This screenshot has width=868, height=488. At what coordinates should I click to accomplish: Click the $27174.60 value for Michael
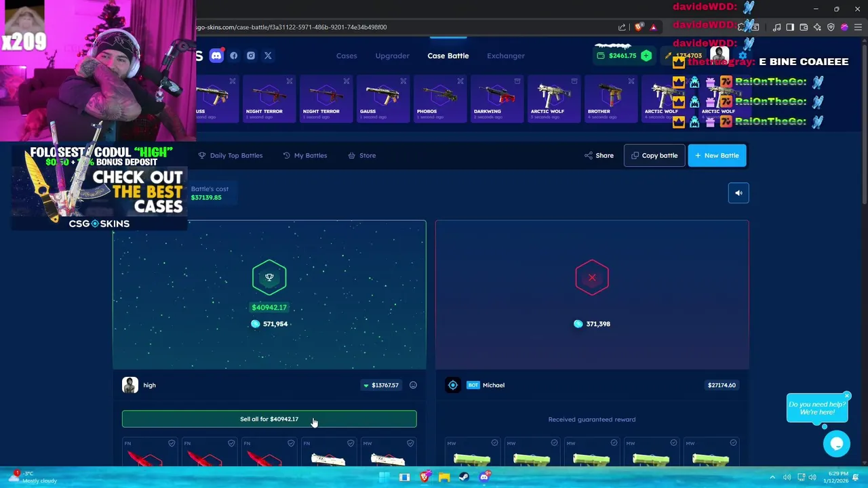click(722, 385)
